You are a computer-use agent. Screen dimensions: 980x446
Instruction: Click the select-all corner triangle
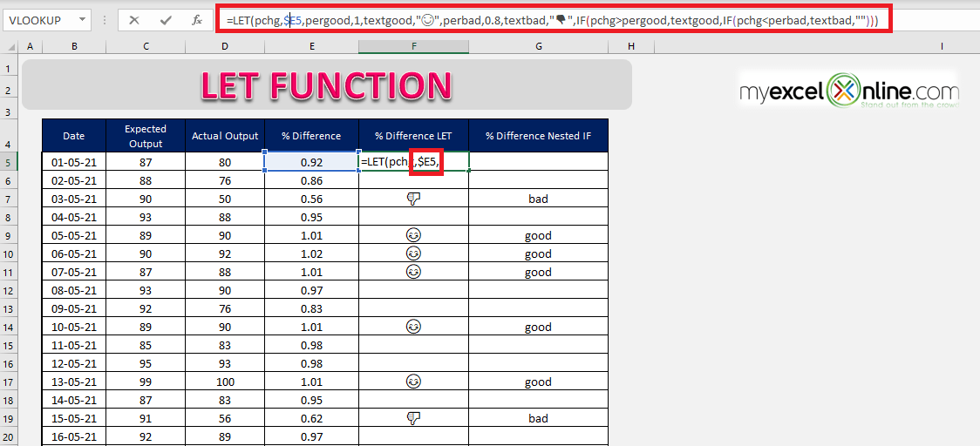pos(10,47)
